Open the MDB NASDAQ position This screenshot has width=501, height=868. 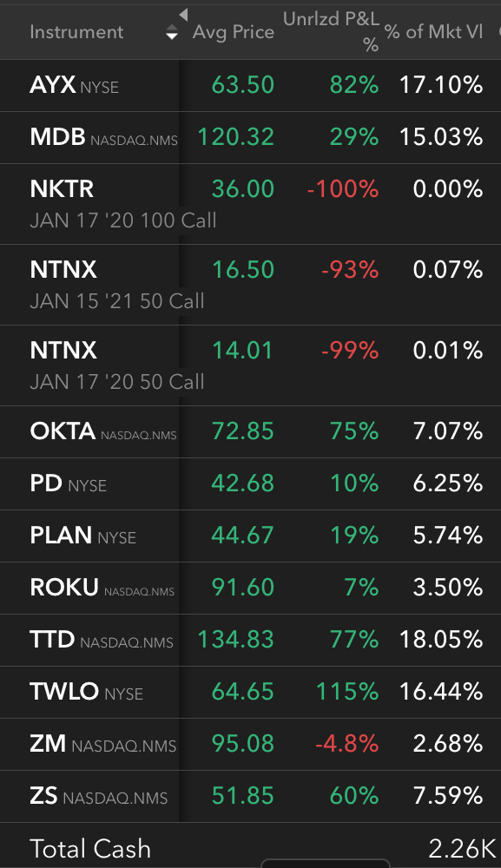click(x=250, y=137)
